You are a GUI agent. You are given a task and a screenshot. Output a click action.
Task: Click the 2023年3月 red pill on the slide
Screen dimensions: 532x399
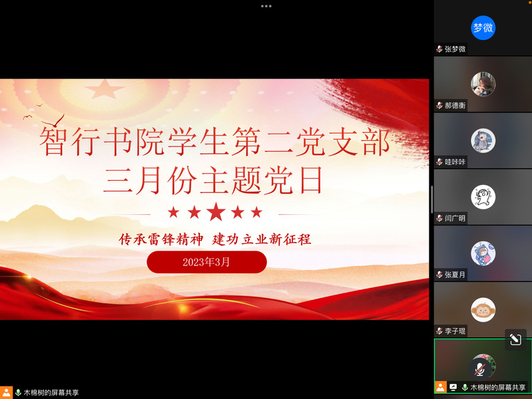click(206, 262)
